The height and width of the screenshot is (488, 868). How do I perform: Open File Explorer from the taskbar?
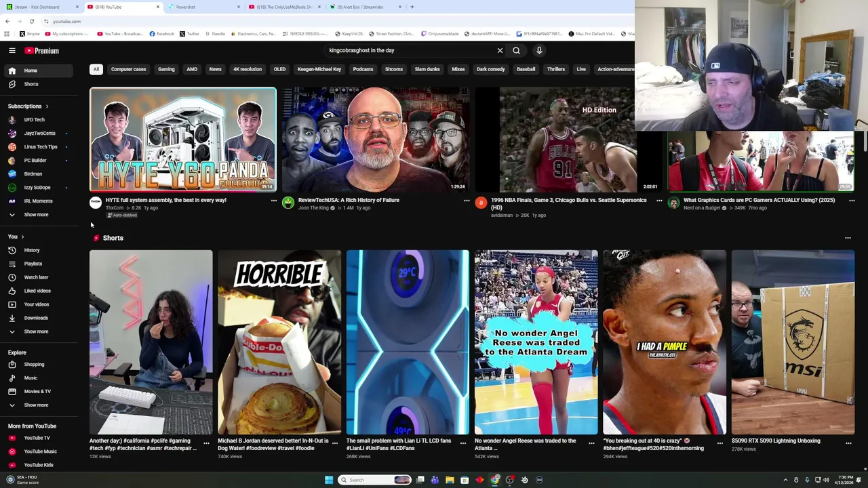(450, 480)
